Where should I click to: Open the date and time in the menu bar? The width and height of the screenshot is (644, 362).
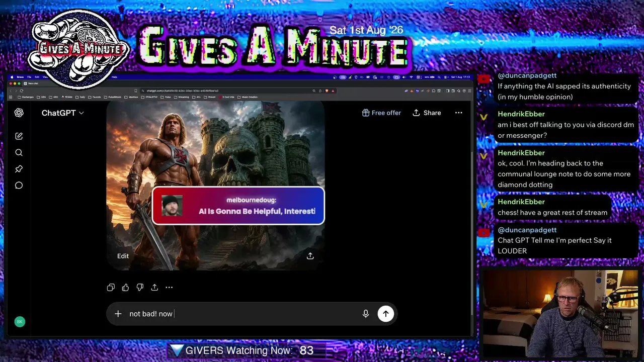[x=460, y=77]
